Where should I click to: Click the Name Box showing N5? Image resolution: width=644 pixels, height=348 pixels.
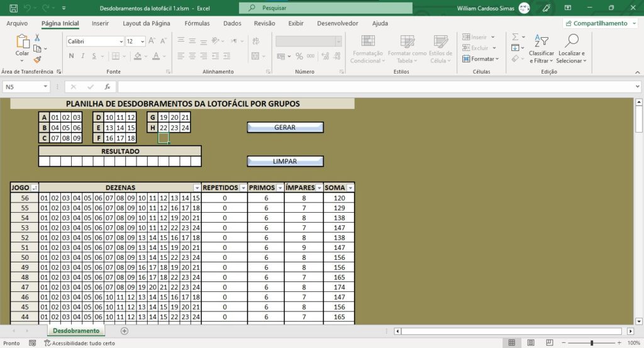22,87
